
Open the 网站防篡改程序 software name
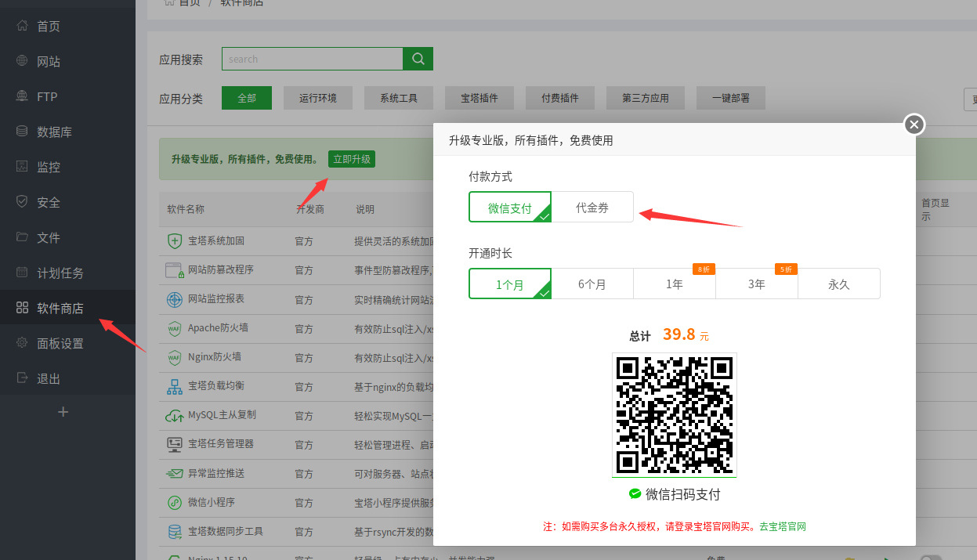[x=221, y=270]
